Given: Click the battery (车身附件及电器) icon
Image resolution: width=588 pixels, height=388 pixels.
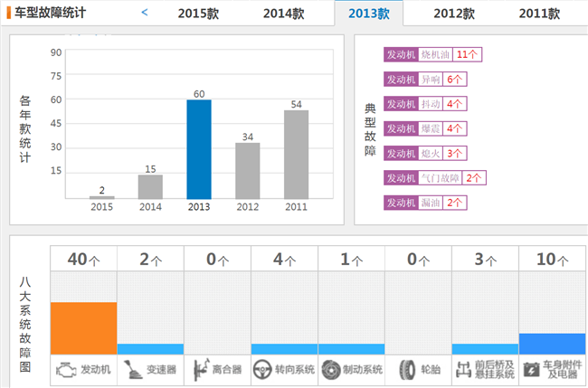Looking at the screenshot, I should coord(531,370).
